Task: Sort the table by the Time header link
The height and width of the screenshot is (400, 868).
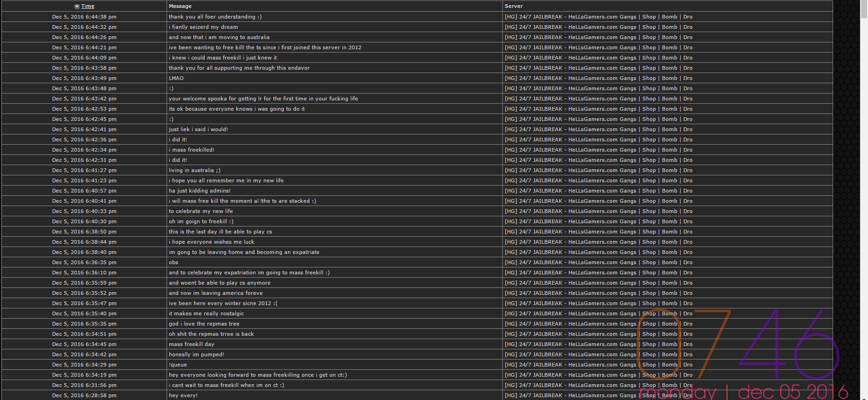Action: point(88,7)
